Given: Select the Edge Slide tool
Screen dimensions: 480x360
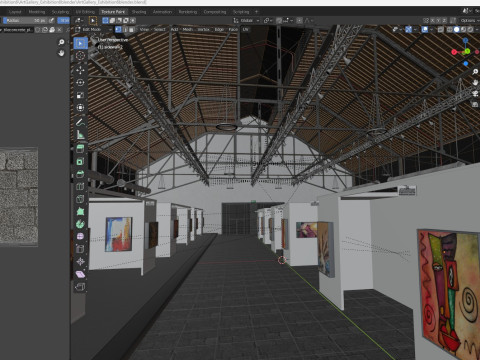Looking at the screenshot, I should click(80, 249).
